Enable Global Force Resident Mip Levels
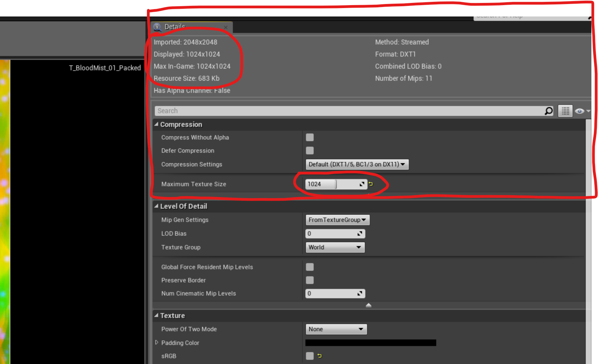The image size is (598, 364). click(310, 267)
